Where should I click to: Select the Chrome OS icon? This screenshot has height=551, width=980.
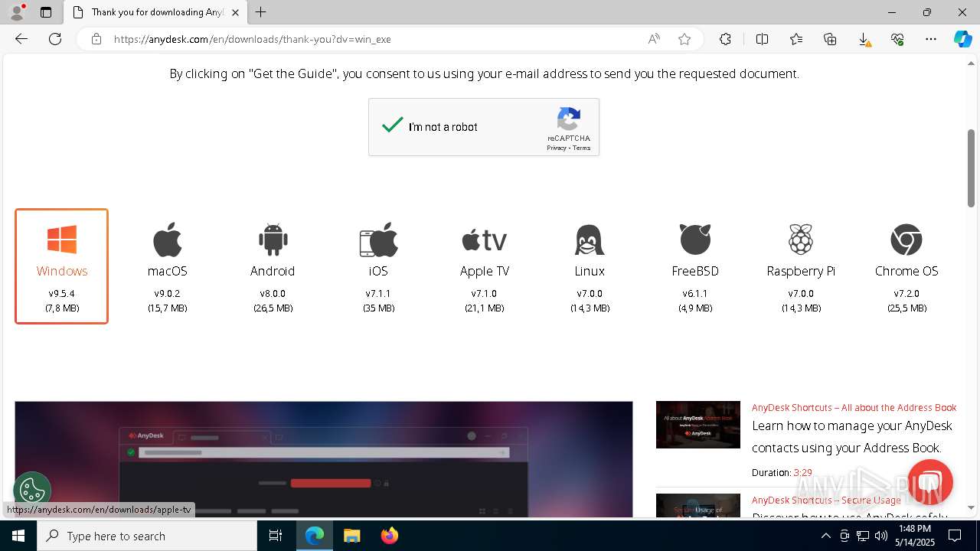point(906,240)
